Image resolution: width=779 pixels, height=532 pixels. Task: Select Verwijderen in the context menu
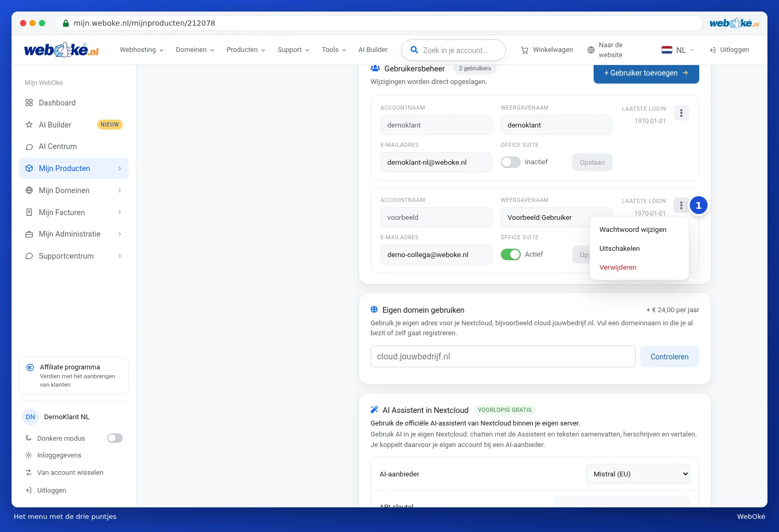click(618, 268)
